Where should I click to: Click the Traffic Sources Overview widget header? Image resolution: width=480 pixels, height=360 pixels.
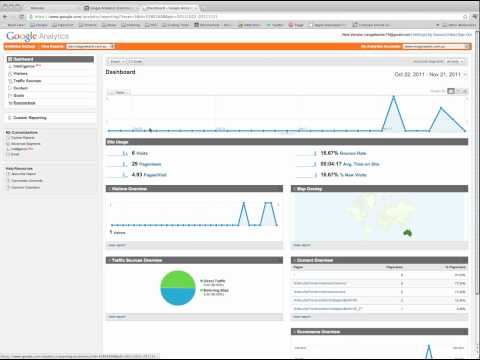[x=194, y=260]
